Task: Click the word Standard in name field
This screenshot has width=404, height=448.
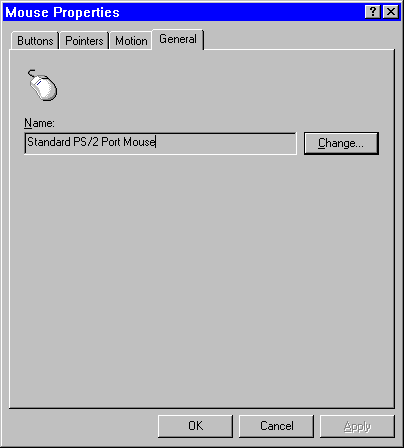Action: coord(49,142)
